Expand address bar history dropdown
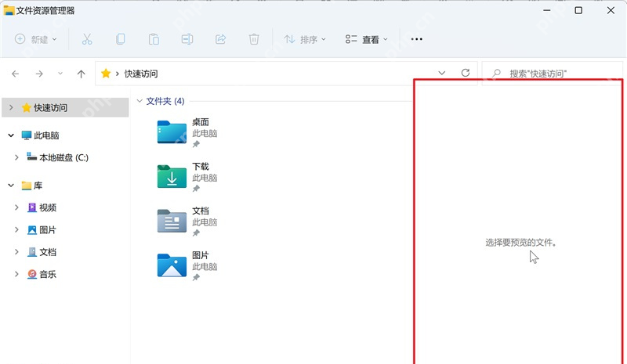The image size is (627, 364). tap(441, 73)
